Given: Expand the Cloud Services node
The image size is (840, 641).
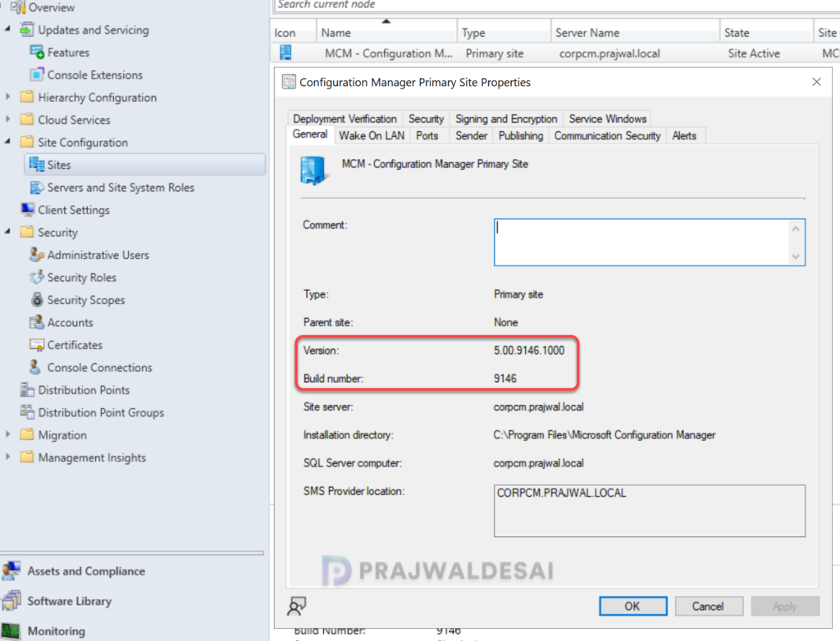Looking at the screenshot, I should pos(7,120).
